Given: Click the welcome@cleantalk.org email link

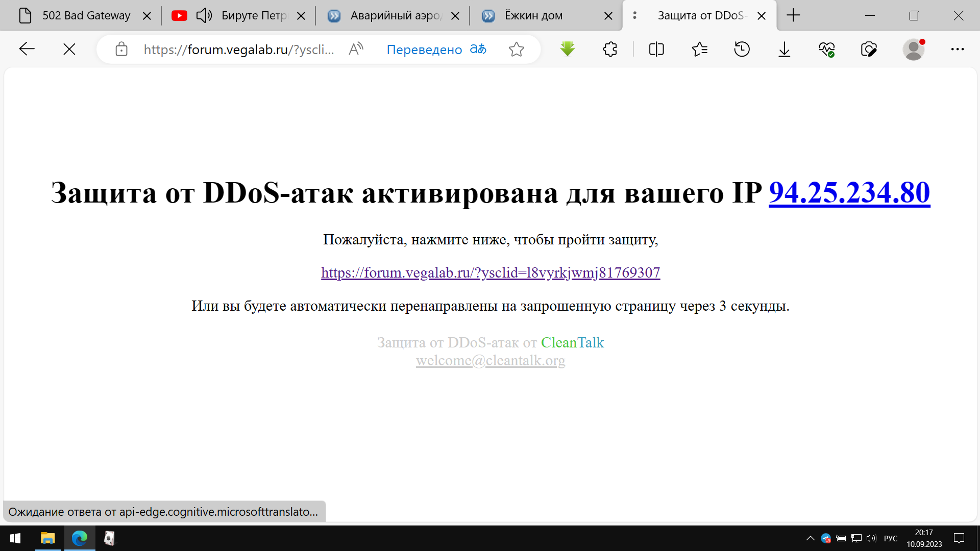Looking at the screenshot, I should pyautogui.click(x=491, y=360).
